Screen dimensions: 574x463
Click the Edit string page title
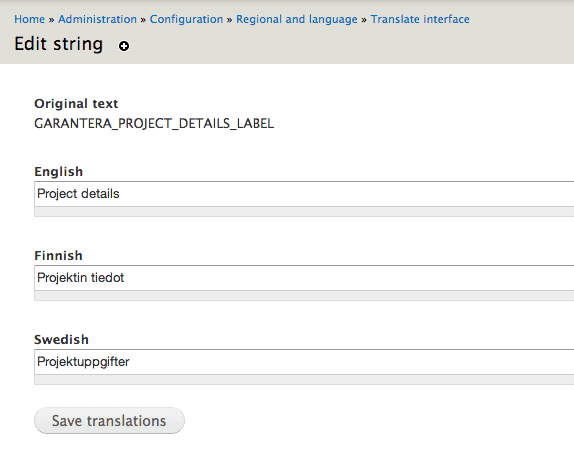pyautogui.click(x=59, y=44)
